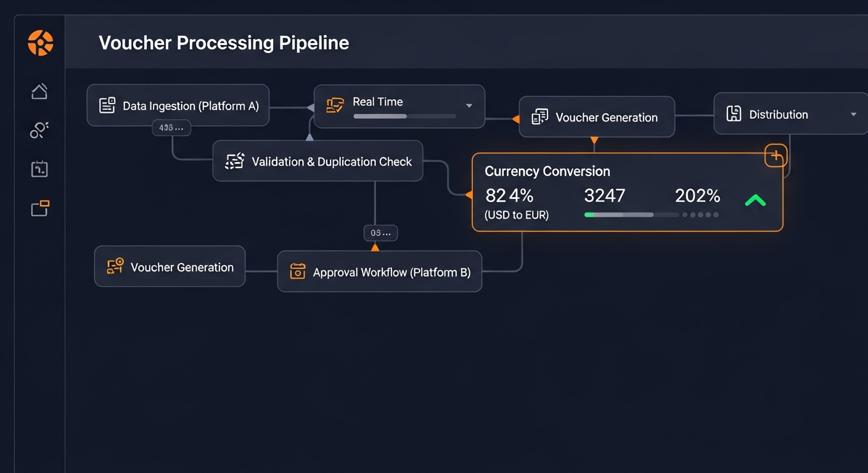Open the connections icon in sidebar

39,130
